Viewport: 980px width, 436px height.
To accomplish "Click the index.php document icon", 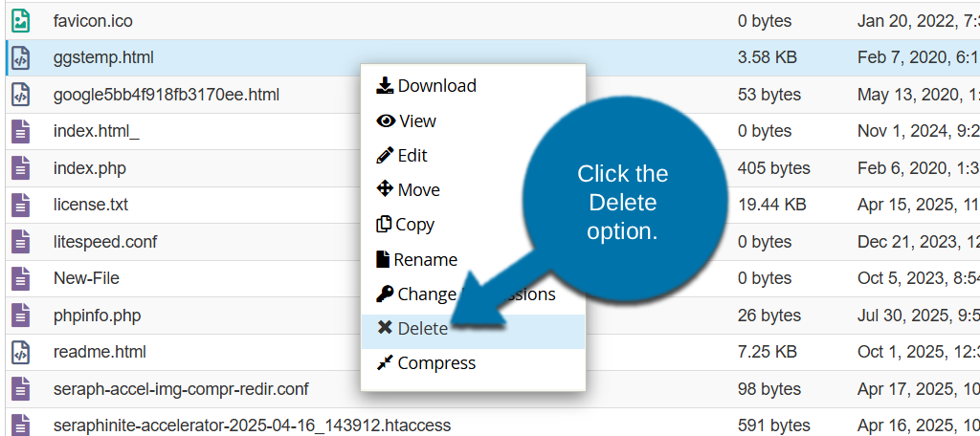I will [x=20, y=168].
